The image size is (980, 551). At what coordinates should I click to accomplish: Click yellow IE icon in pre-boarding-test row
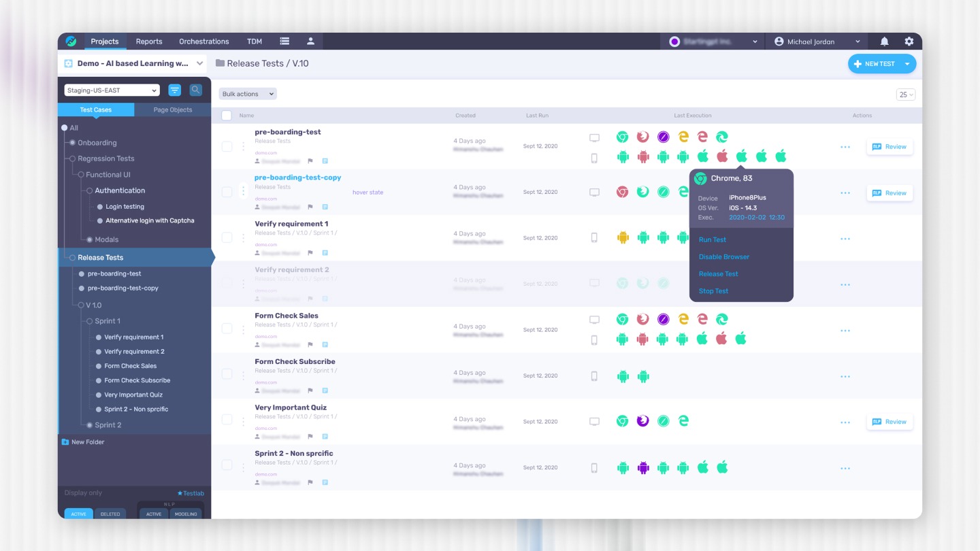click(x=683, y=137)
